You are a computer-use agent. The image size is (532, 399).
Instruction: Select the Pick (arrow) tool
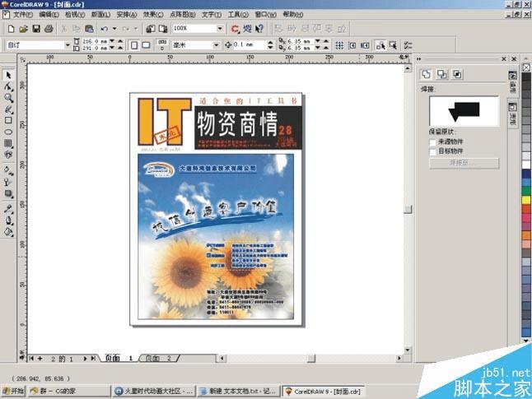point(8,75)
